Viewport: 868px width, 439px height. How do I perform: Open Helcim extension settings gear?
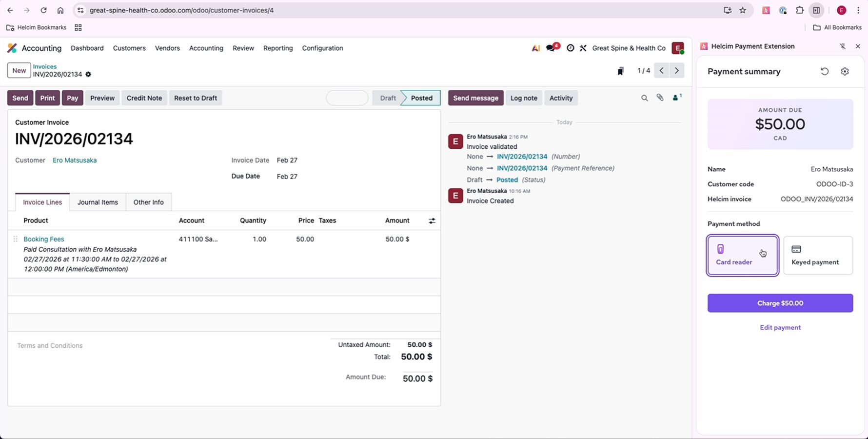click(845, 71)
